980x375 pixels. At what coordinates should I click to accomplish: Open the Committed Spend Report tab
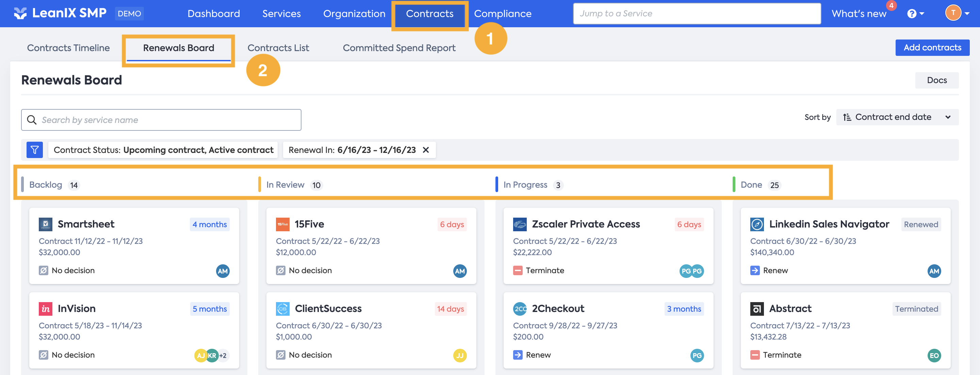click(399, 48)
